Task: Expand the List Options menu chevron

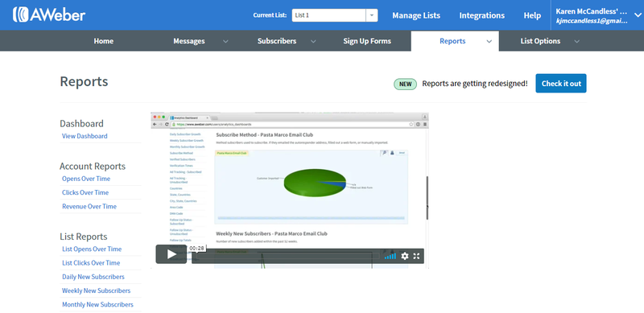Action: (x=576, y=41)
